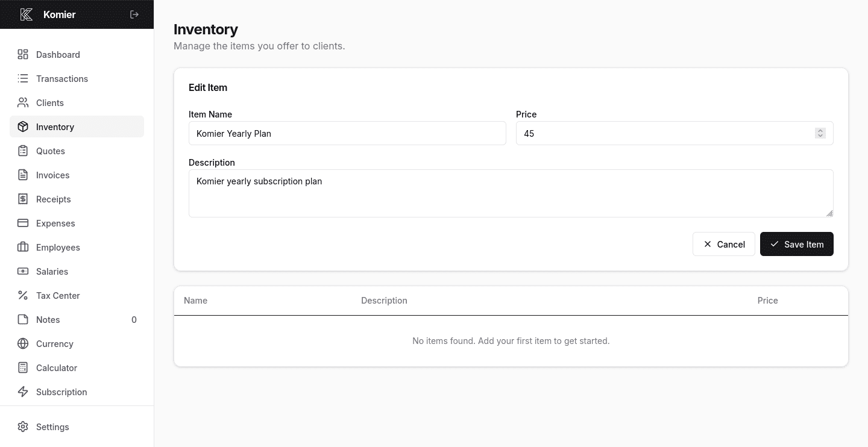
Task: Focus the Description text area
Action: click(511, 193)
